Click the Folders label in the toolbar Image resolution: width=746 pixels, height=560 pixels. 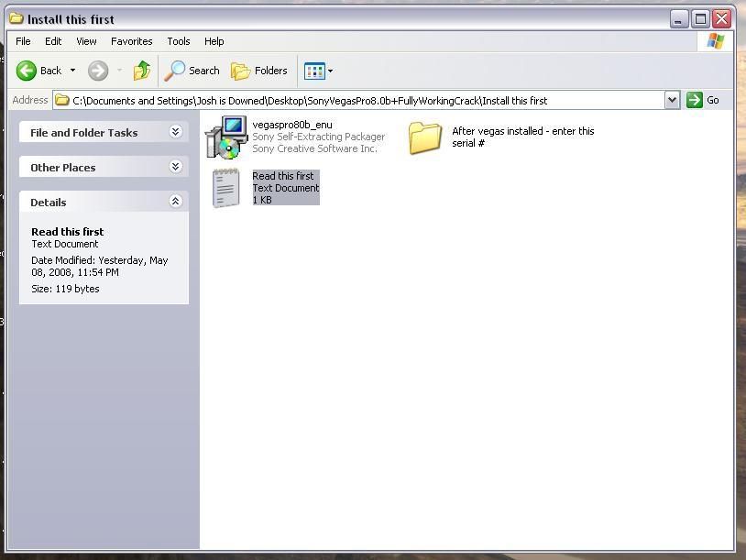pyautogui.click(x=271, y=71)
